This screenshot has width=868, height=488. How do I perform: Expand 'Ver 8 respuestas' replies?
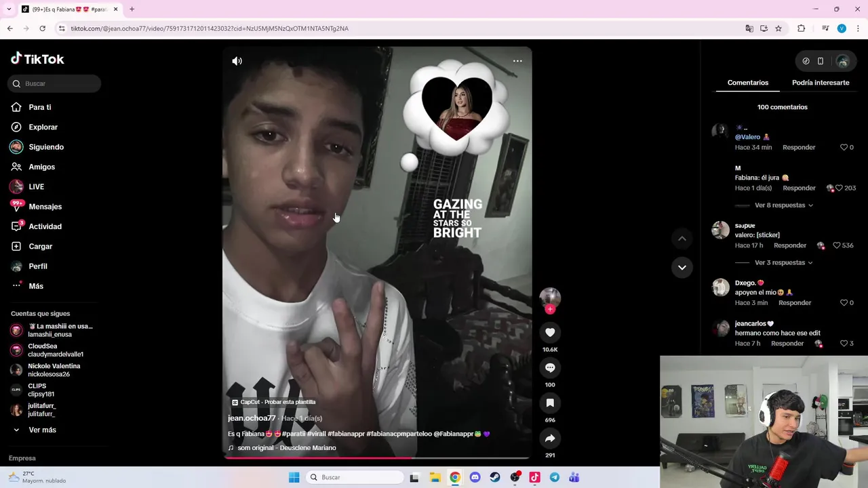point(783,205)
